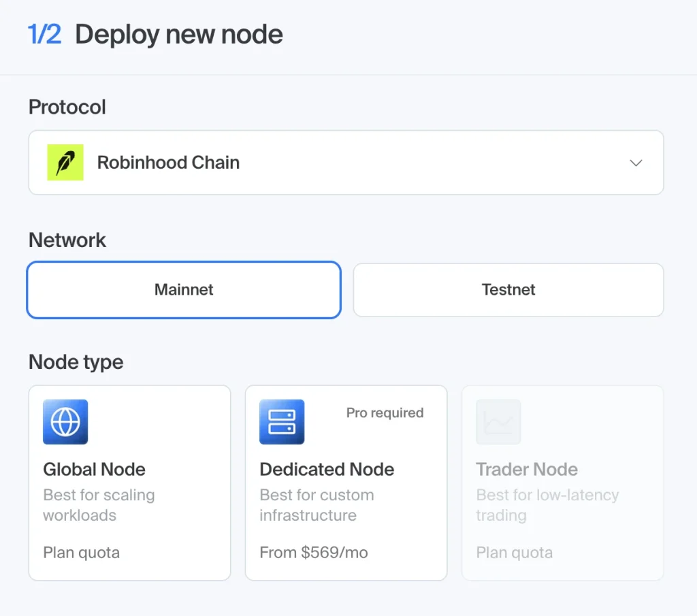Click the From $569/mo price text
This screenshot has width=697, height=616.
coord(314,553)
